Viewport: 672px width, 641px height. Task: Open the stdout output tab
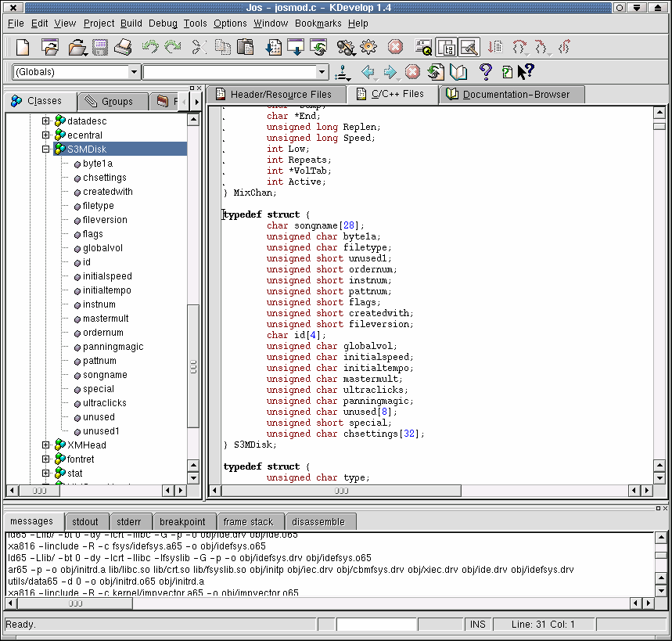point(88,522)
